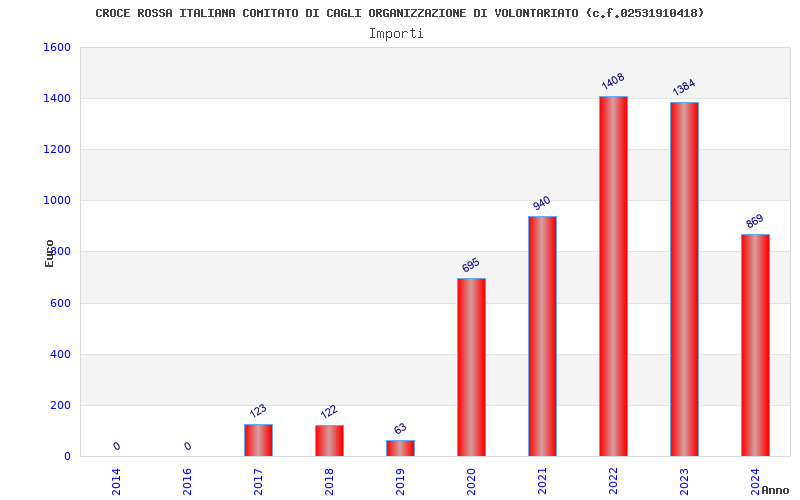Select the 2019 bar
The image size is (800, 500).
click(400, 448)
